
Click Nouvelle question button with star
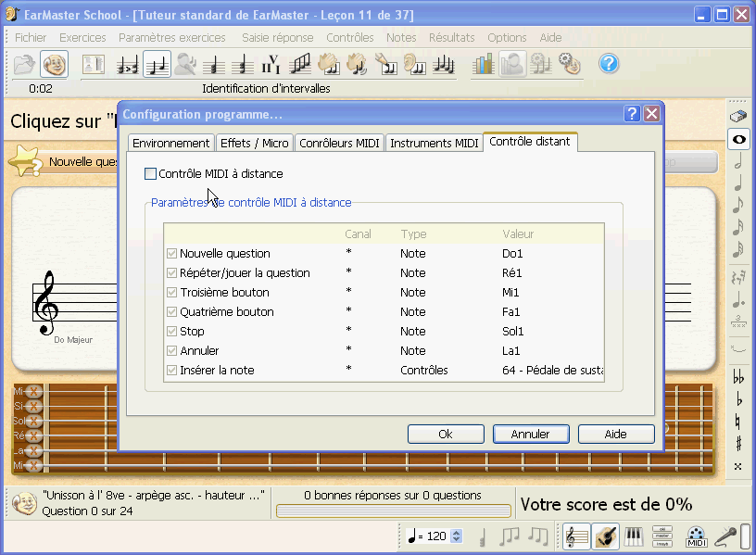pos(64,161)
